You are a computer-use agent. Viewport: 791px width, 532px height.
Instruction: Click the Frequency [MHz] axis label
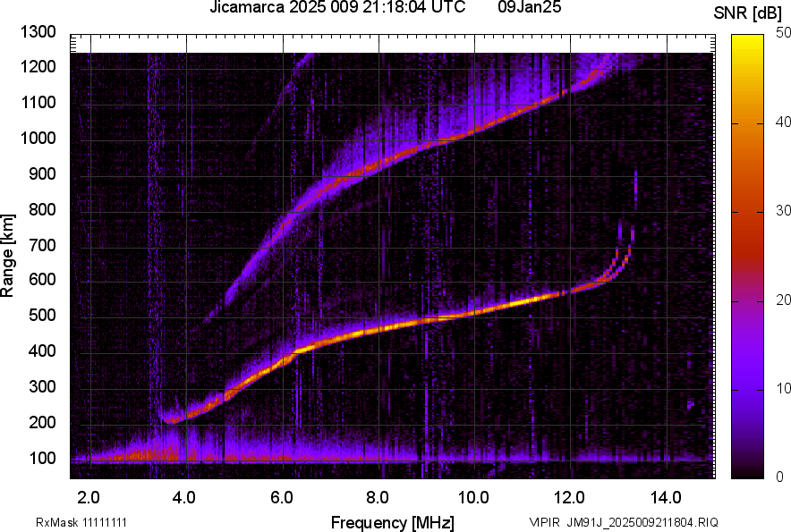click(x=392, y=522)
